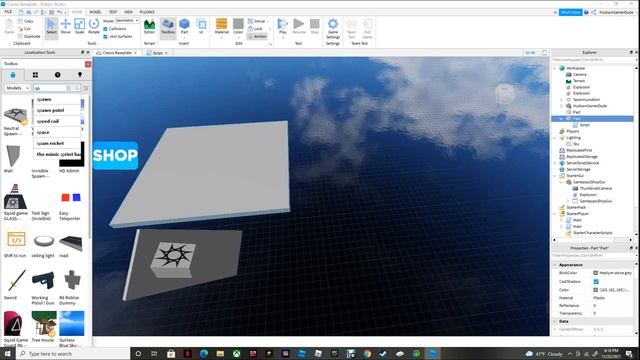Open the Material picker

222,27
